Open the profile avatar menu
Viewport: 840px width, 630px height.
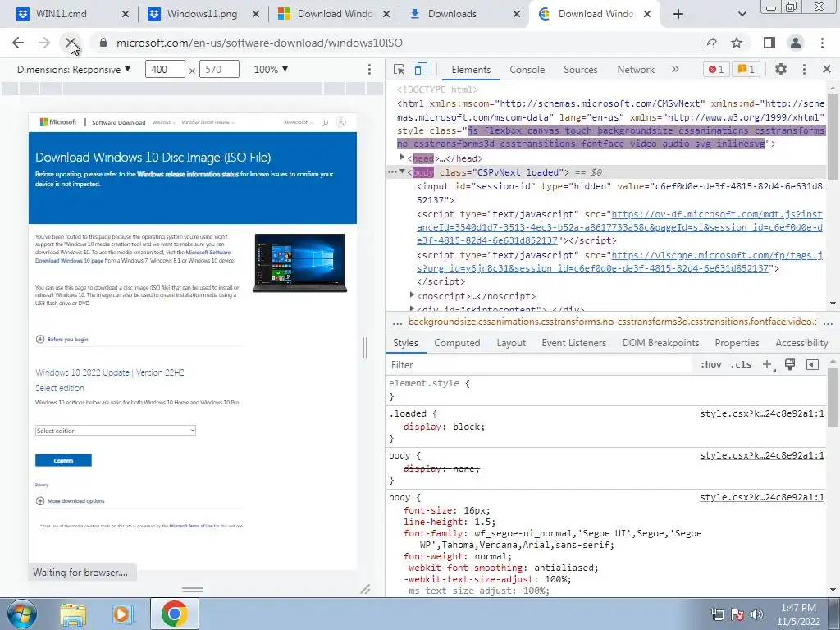pos(796,43)
